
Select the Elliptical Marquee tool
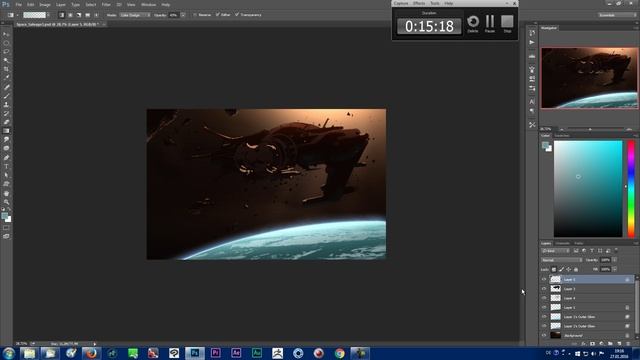click(6, 43)
